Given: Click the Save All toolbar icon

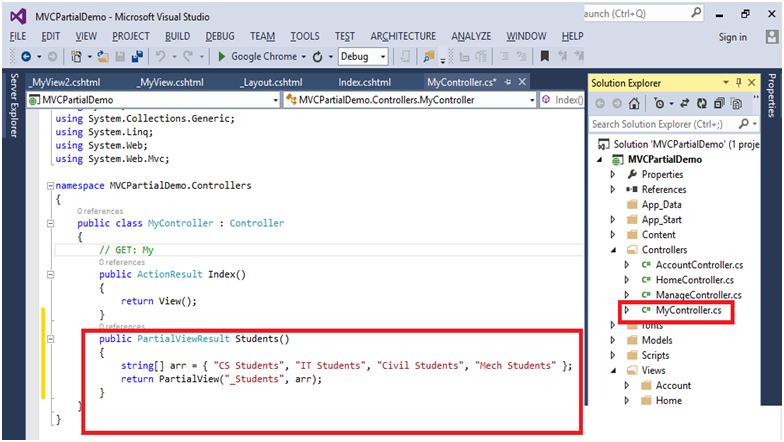Looking at the screenshot, I should (x=137, y=56).
